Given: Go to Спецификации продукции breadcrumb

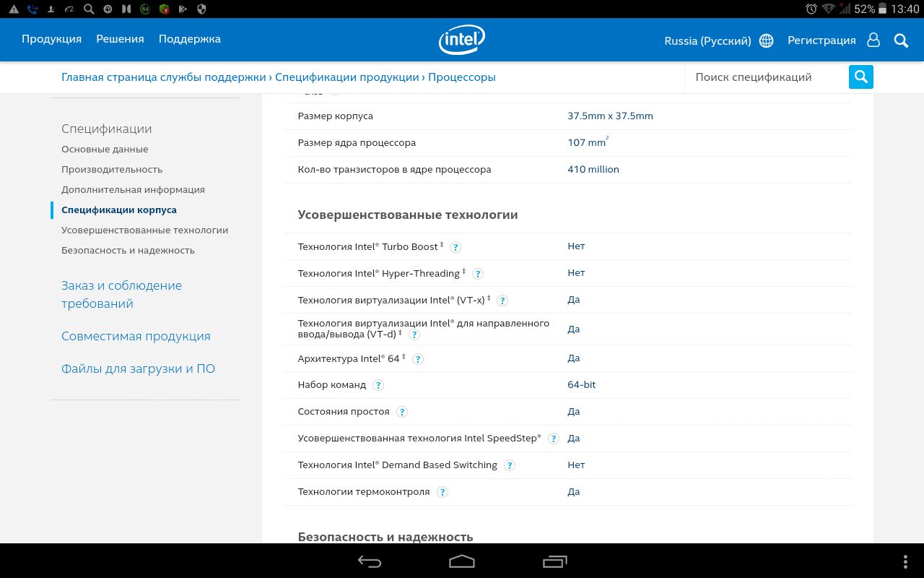Looking at the screenshot, I should coord(347,77).
